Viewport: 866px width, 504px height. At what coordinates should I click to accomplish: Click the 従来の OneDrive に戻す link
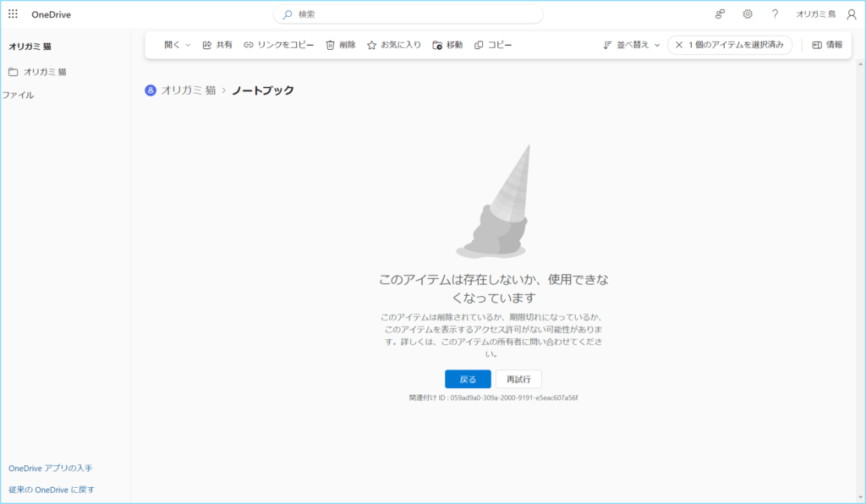coord(51,490)
